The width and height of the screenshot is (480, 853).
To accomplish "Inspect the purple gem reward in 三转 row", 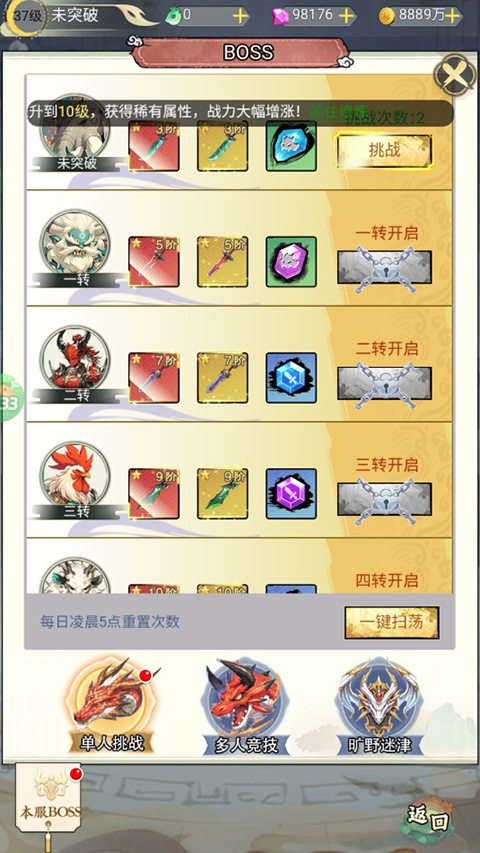I will pyautogui.click(x=291, y=493).
